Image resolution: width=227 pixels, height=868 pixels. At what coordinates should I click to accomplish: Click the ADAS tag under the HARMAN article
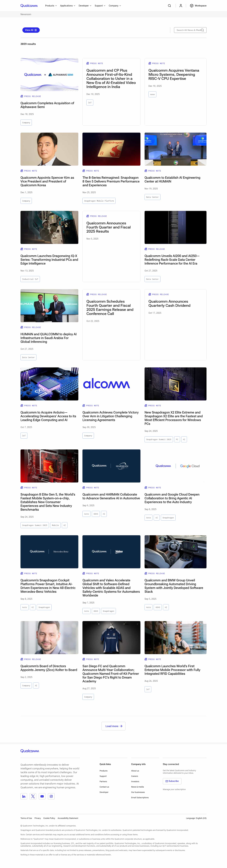point(96,514)
